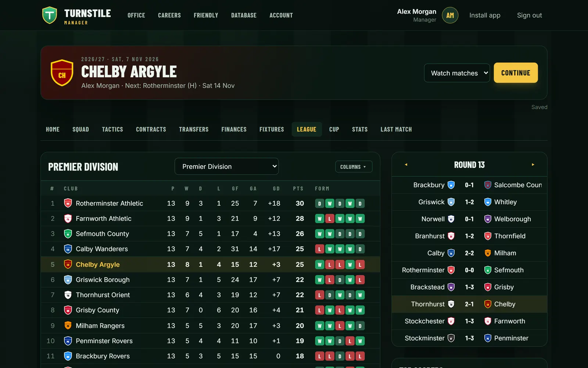Viewport: 588px width, 368px height.
Task: Click Welborough purple badge in results
Action: [488, 219]
